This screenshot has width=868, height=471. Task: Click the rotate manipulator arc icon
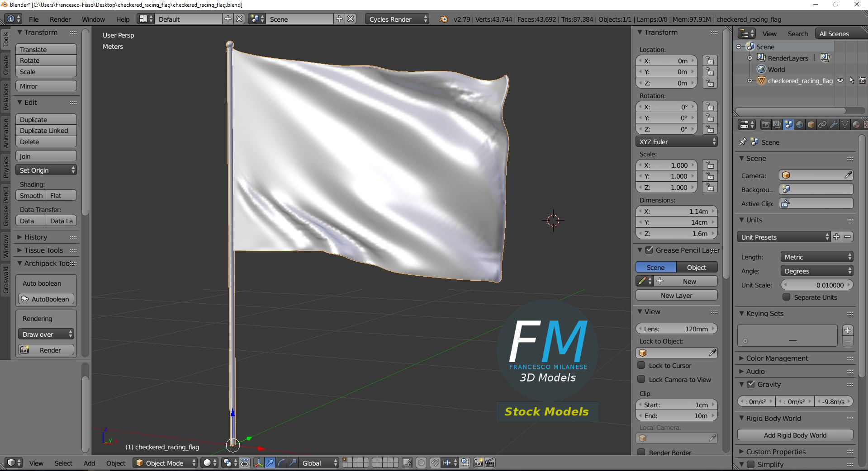(x=281, y=463)
